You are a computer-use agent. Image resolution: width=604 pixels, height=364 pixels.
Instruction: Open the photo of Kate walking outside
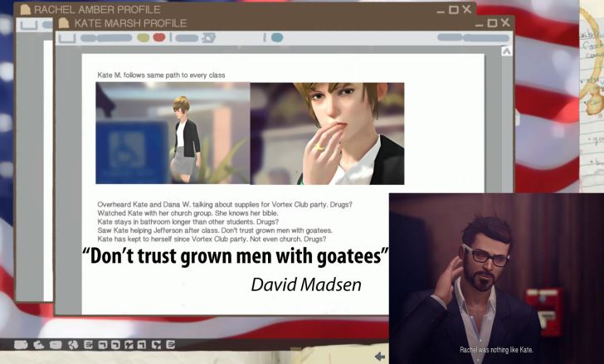pyautogui.click(x=173, y=133)
